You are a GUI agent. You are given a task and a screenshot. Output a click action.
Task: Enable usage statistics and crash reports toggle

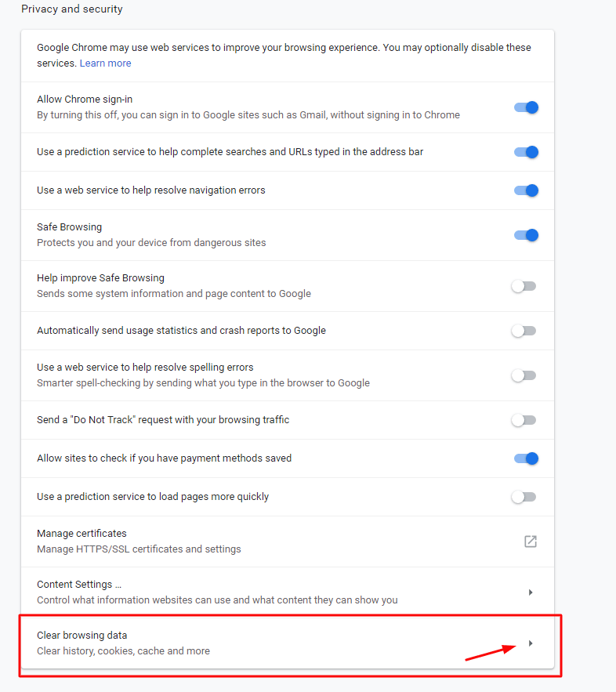524,331
